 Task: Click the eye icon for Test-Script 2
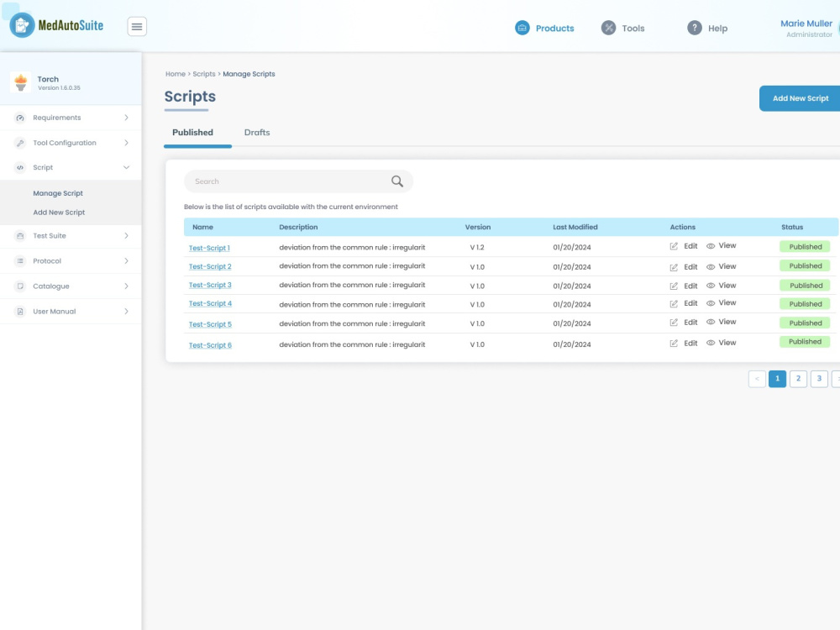711,267
